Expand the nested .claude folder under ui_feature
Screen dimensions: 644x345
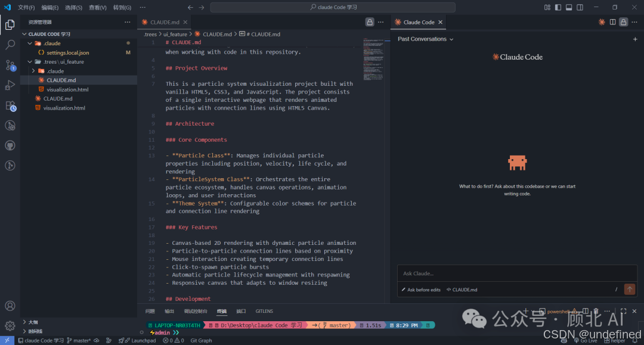tap(33, 71)
